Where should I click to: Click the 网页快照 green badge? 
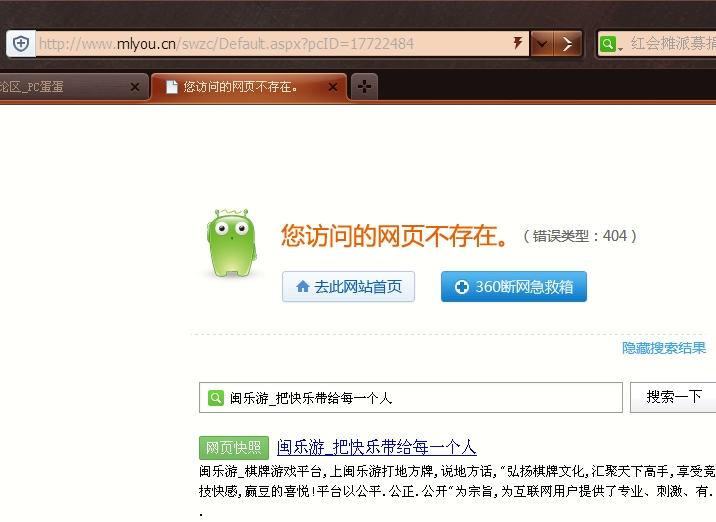(x=234, y=448)
